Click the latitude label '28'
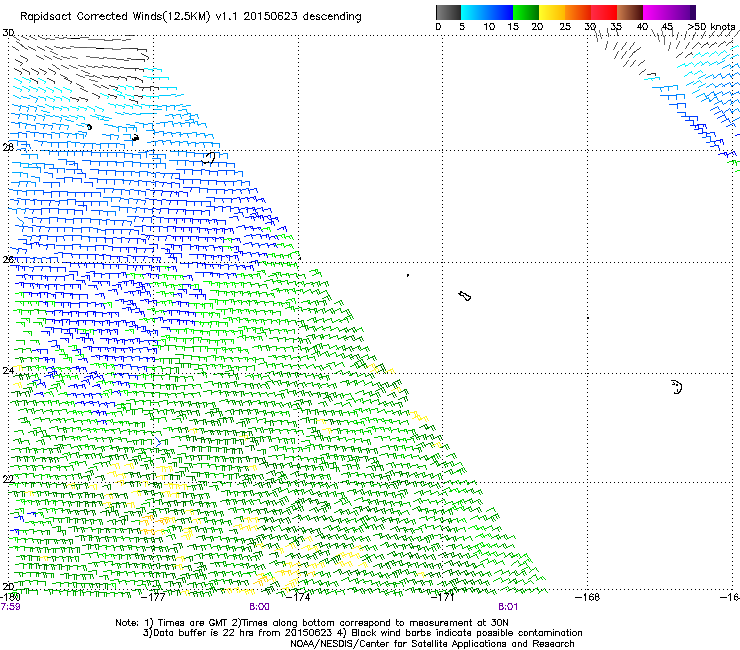 [x=8, y=147]
